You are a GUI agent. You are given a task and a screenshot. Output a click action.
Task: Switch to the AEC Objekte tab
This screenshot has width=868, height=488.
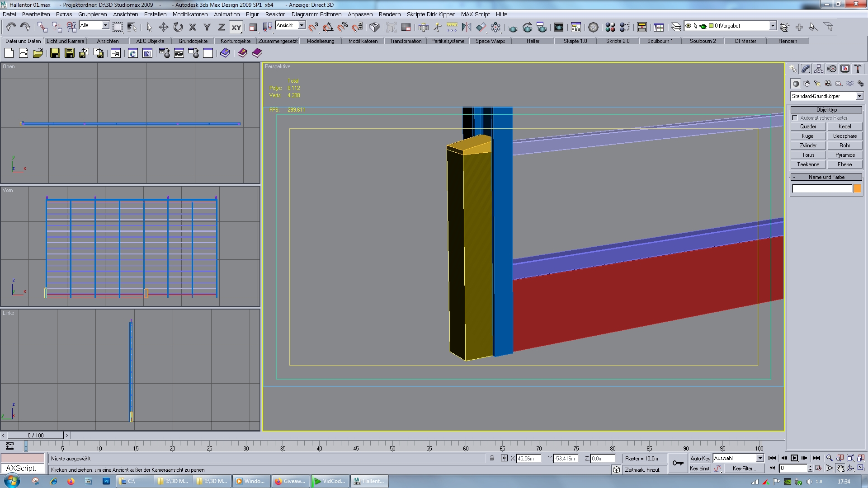click(150, 41)
